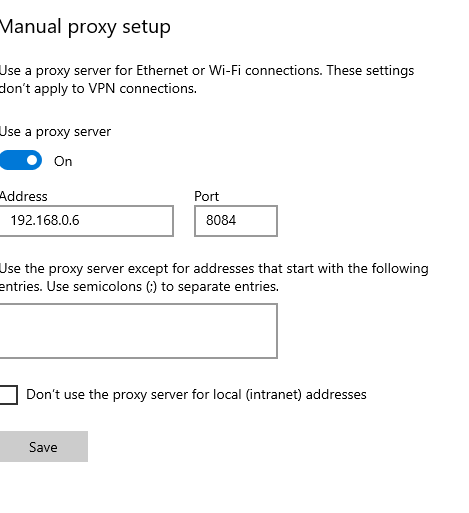Screen dimensions: 469x513
Task: Click the white knob of the proxy switch
Action: coord(32,160)
